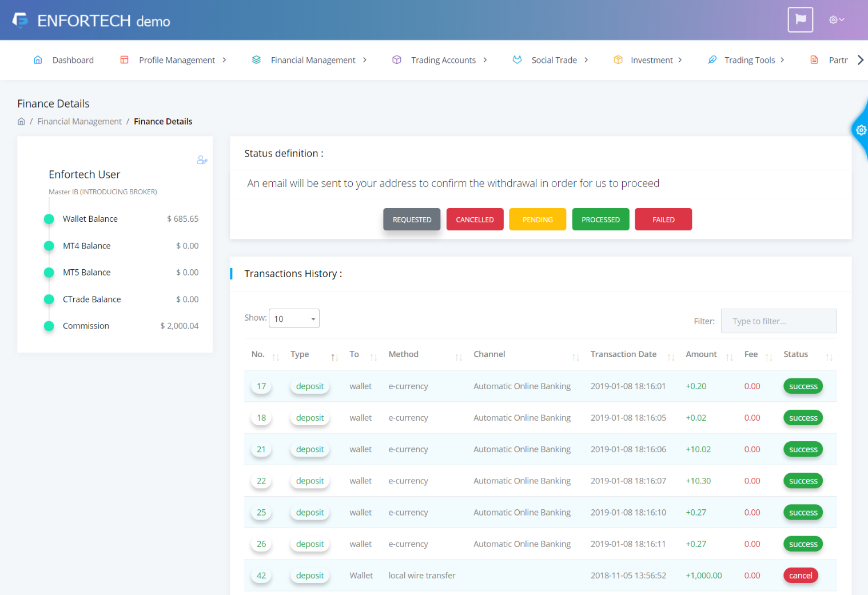Expand the Trading Accounts menu

pyautogui.click(x=443, y=60)
